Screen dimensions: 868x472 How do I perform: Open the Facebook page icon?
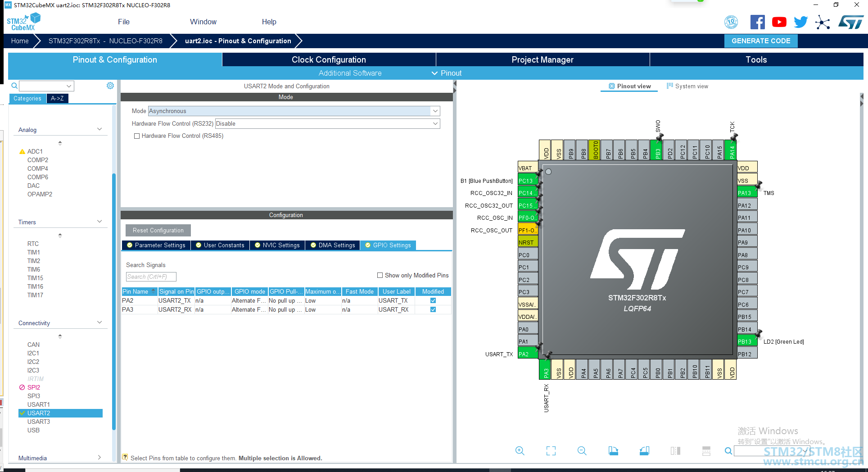point(757,22)
